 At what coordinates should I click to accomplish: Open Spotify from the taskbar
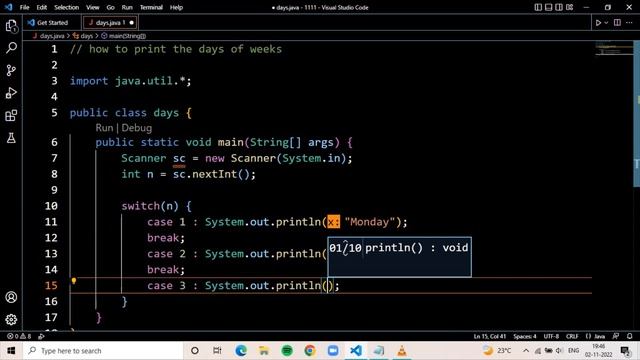coord(287,351)
